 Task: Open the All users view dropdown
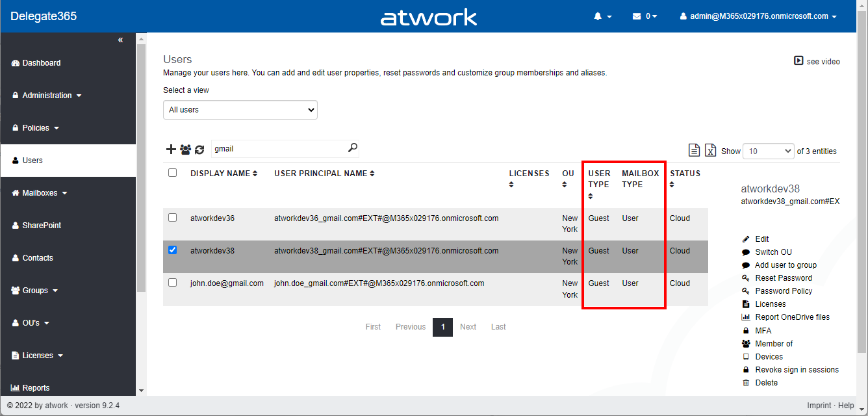coord(240,110)
